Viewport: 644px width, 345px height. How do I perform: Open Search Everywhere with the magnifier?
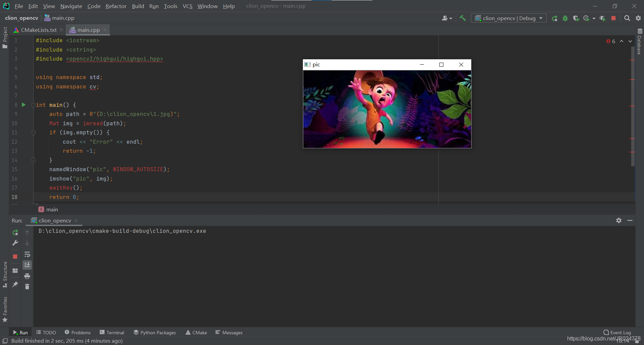[x=627, y=18]
